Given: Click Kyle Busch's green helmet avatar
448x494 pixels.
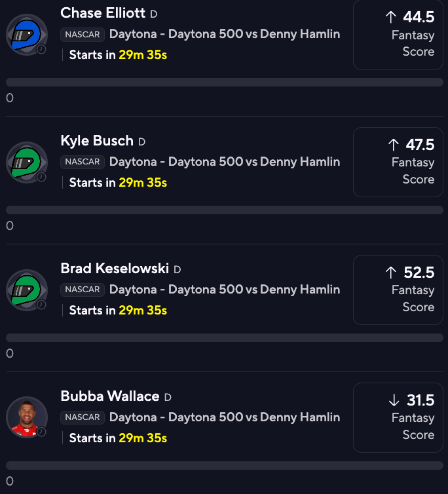Looking at the screenshot, I should click(x=26, y=162).
